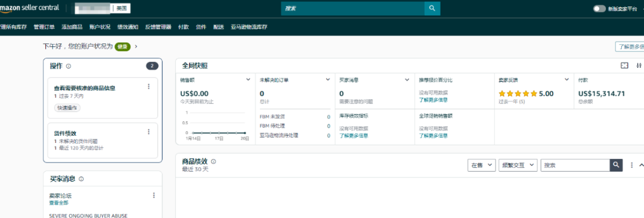Screen dimensions: 644x218
Task: Click the top 搜索 input field
Action: click(x=353, y=8)
